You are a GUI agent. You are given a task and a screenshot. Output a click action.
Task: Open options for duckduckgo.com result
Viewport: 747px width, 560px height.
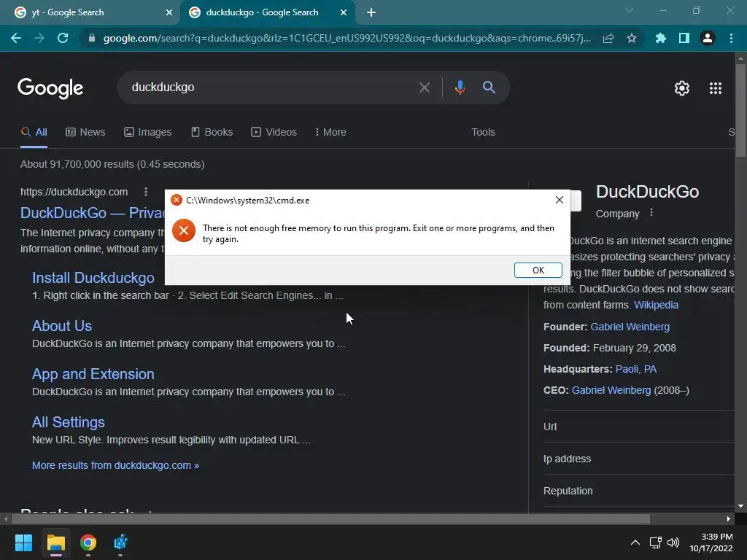pyautogui.click(x=146, y=192)
